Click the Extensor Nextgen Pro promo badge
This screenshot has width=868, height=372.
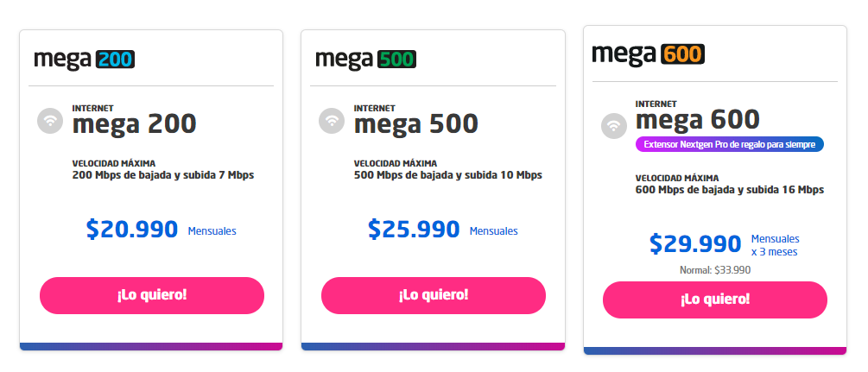pyautogui.click(x=729, y=144)
